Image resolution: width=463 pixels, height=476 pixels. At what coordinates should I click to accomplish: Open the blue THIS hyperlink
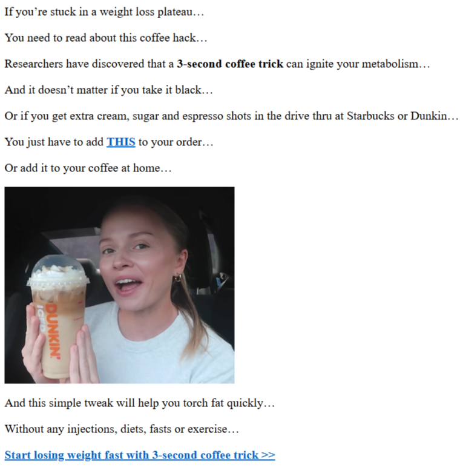click(121, 142)
